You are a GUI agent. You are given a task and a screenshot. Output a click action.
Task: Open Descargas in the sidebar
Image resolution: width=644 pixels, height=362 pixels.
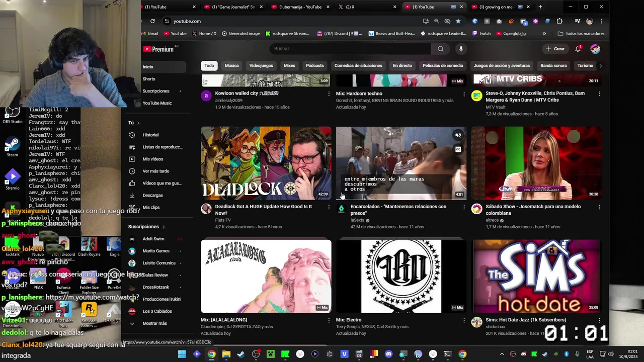[156, 195]
